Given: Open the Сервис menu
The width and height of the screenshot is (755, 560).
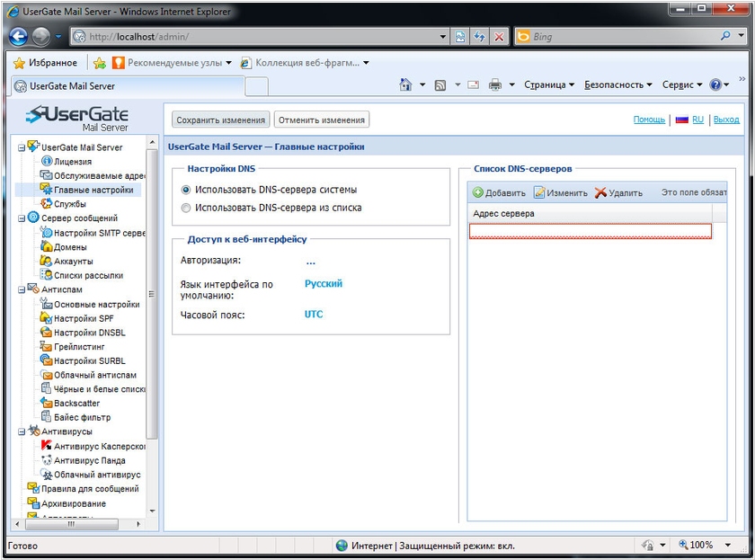Looking at the screenshot, I should click(682, 84).
